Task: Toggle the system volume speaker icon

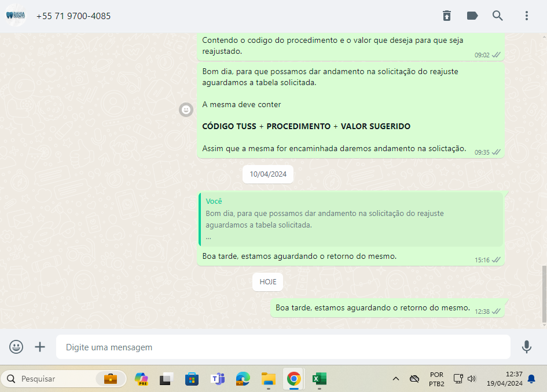Action: [472, 379]
